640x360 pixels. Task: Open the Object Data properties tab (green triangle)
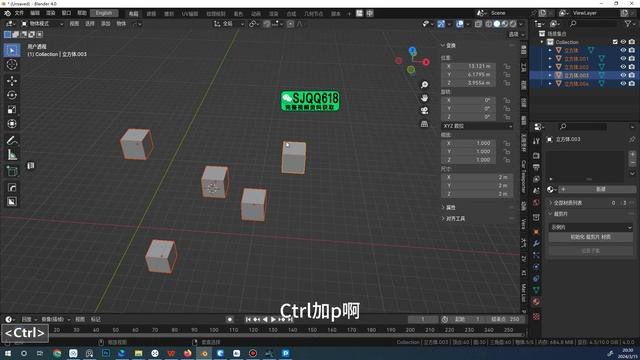(536, 290)
